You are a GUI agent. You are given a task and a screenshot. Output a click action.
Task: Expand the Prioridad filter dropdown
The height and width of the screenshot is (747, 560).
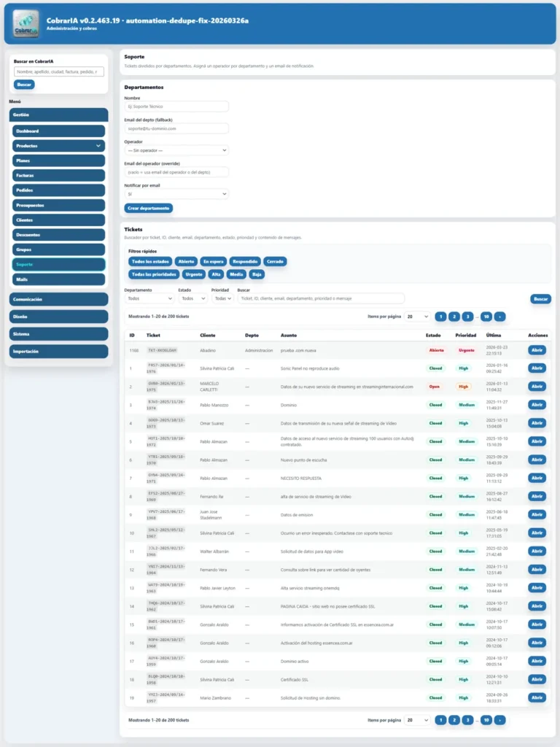(x=222, y=298)
